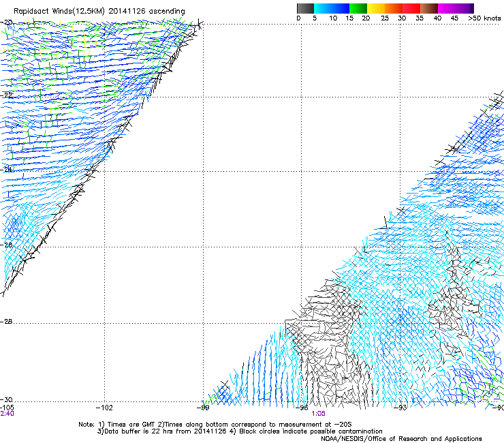The height and width of the screenshot is (443, 504).
Task: Click the -93 longitude axis label
Action: [x=400, y=408]
